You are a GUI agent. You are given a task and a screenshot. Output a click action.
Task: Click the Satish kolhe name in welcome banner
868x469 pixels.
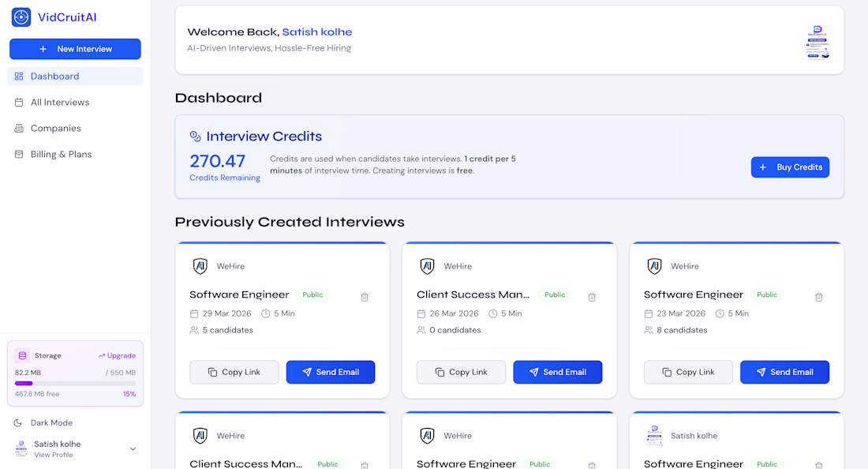[x=317, y=32]
